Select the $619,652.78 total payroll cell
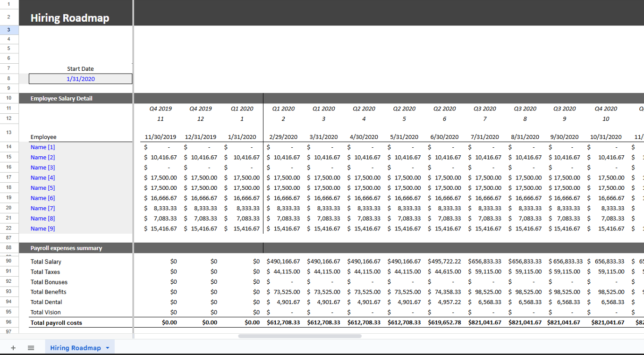 pyautogui.click(x=444, y=323)
